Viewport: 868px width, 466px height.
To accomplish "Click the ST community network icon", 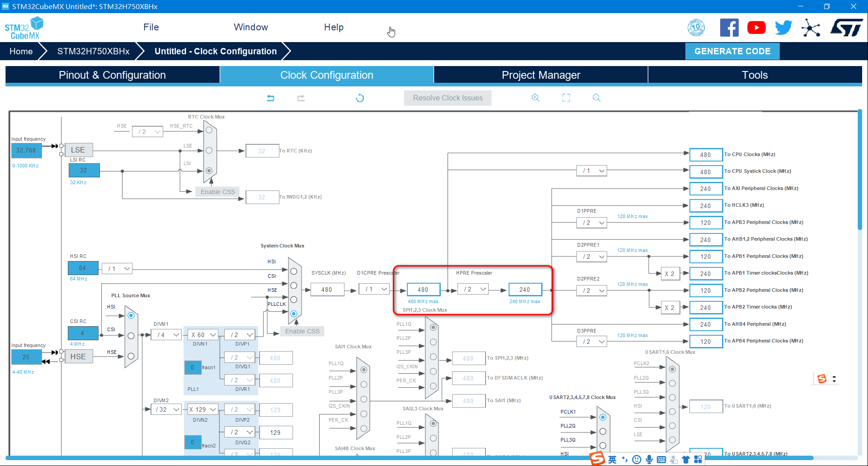I will [811, 28].
